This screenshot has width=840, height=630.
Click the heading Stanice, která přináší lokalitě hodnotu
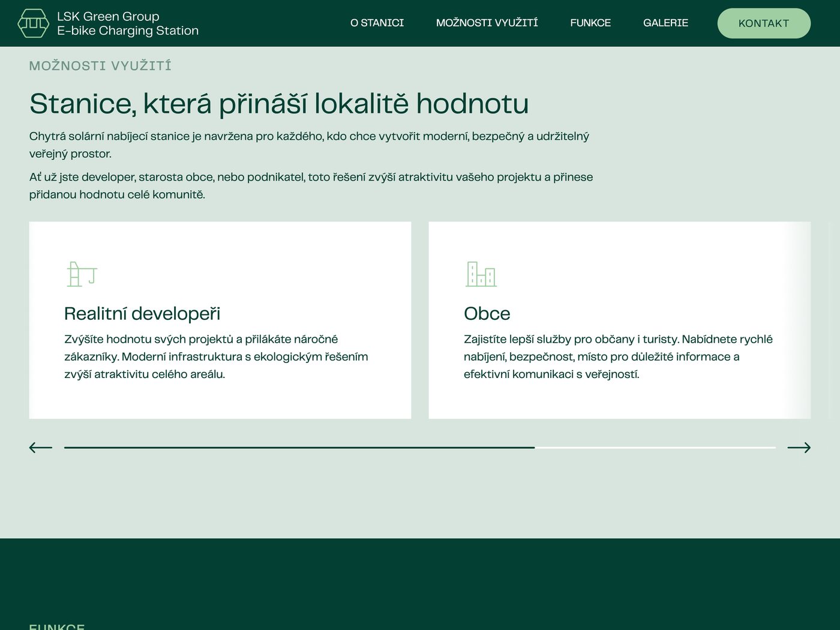click(x=279, y=103)
